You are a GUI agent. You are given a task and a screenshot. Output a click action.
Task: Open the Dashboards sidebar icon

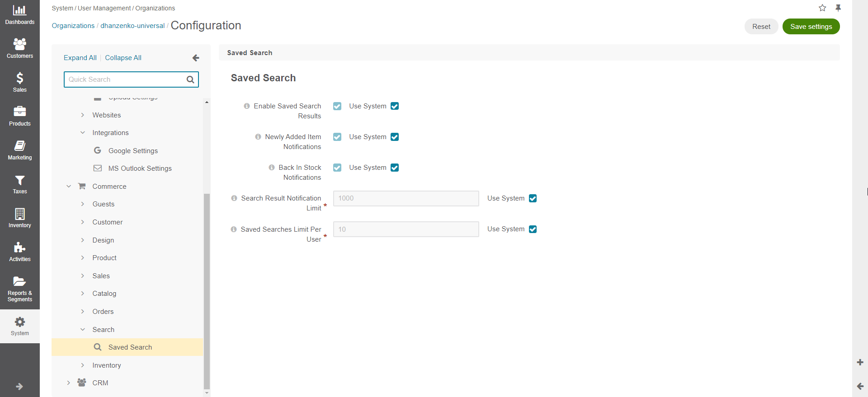pos(19,10)
